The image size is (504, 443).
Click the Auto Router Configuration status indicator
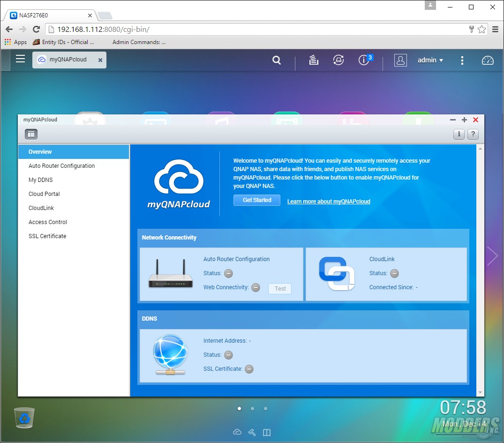click(228, 273)
